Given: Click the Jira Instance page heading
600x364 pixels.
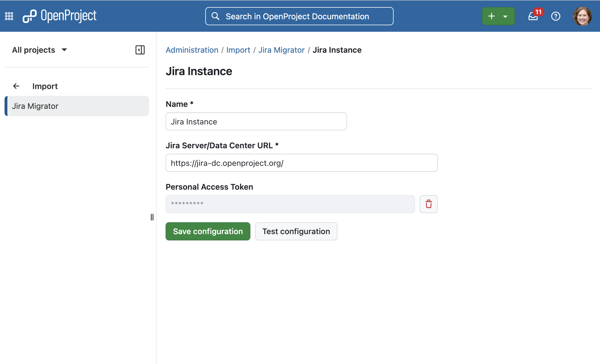Looking at the screenshot, I should pos(199,71).
